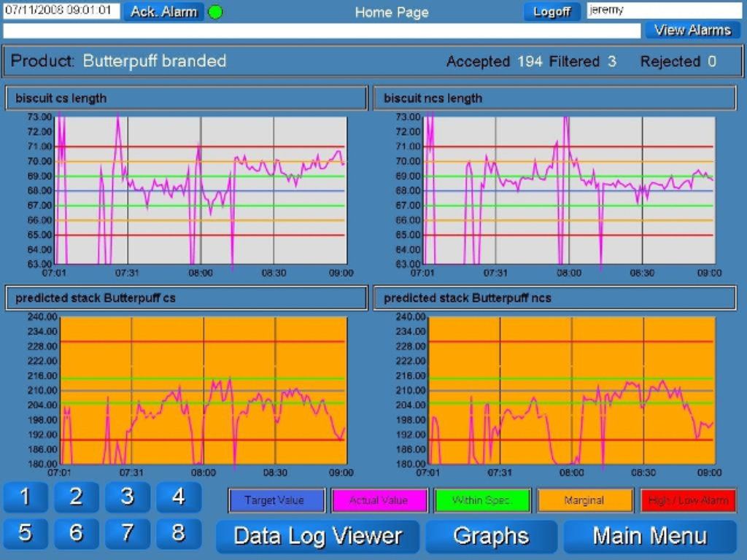Viewport: 747px width, 560px height.
Task: Select preset button number 1
Action: click(26, 497)
